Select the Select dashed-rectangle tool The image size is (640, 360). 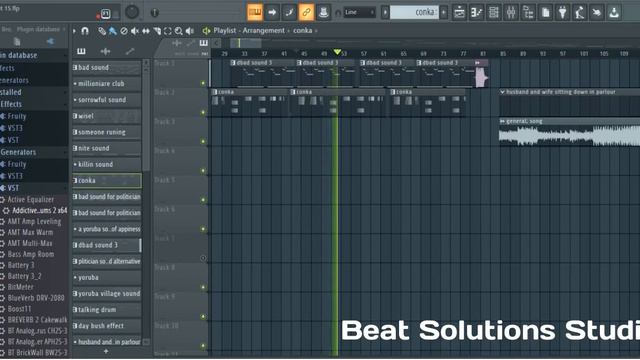tap(168, 31)
